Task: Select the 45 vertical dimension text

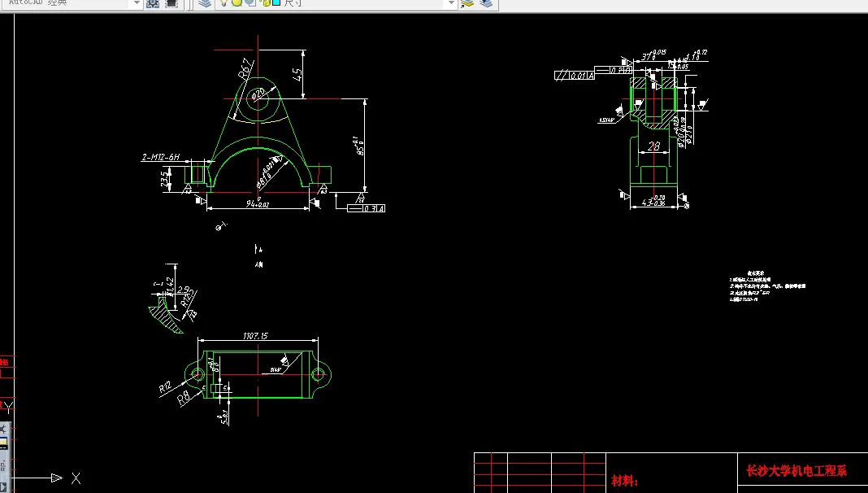Action: (x=297, y=74)
